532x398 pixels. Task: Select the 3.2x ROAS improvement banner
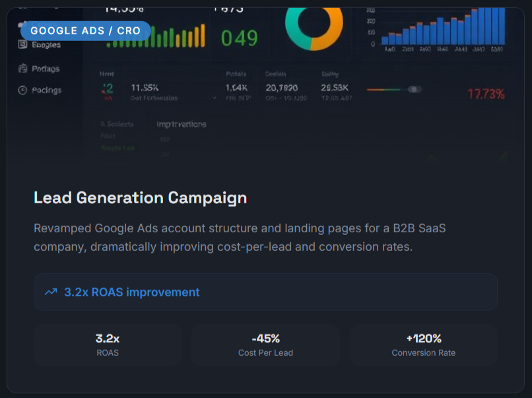[265, 292]
